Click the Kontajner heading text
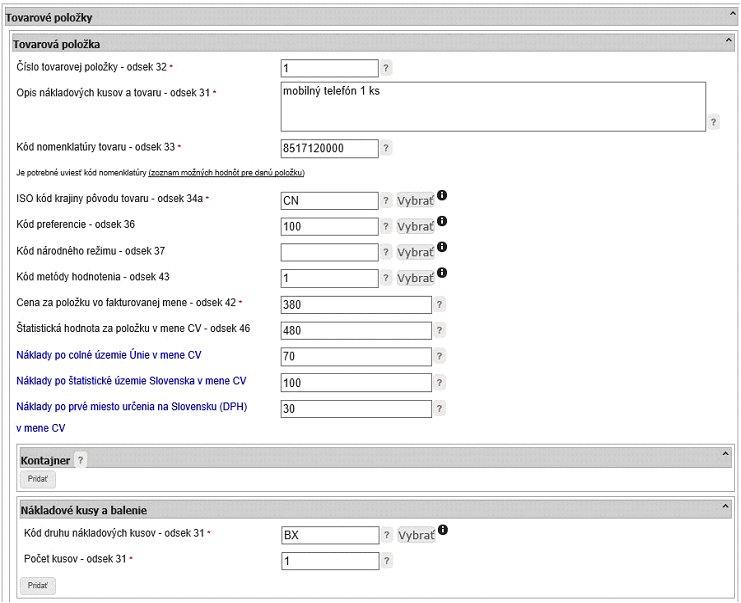741x603 pixels. tap(45, 460)
